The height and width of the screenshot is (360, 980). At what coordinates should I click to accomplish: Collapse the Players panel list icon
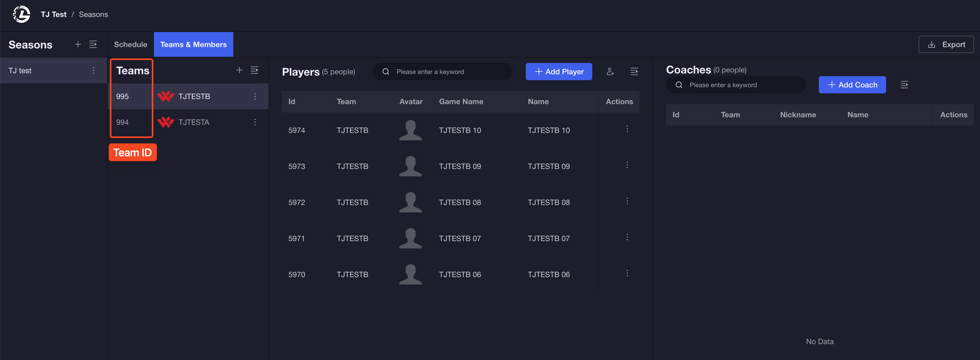click(634, 72)
